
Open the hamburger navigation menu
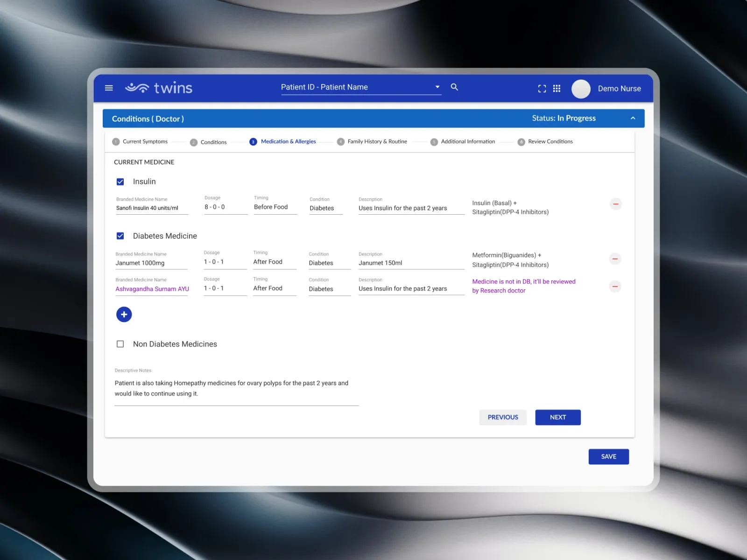tap(109, 88)
